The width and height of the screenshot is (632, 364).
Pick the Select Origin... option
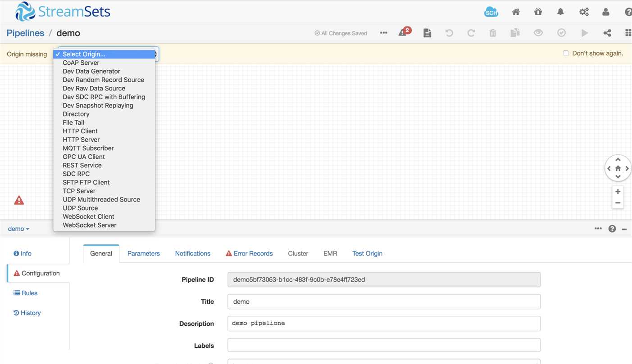[104, 54]
